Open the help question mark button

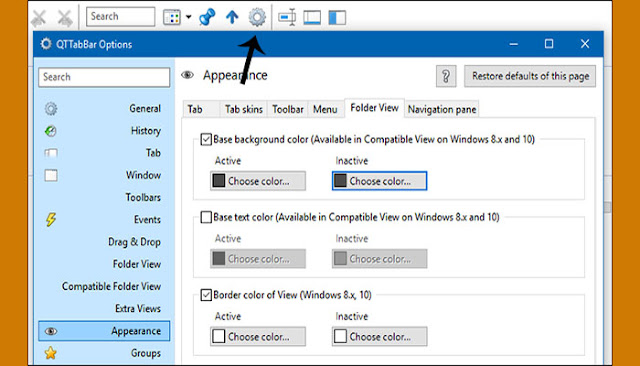coord(446,76)
